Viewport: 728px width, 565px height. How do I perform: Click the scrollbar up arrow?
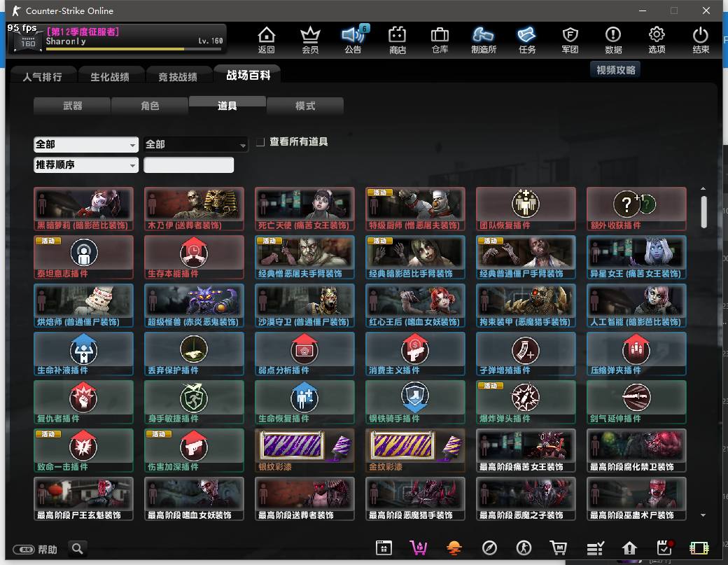coord(703,188)
